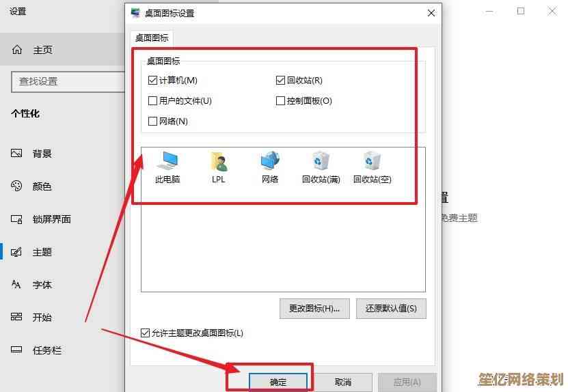Select the LPL user folder icon

pos(219,167)
